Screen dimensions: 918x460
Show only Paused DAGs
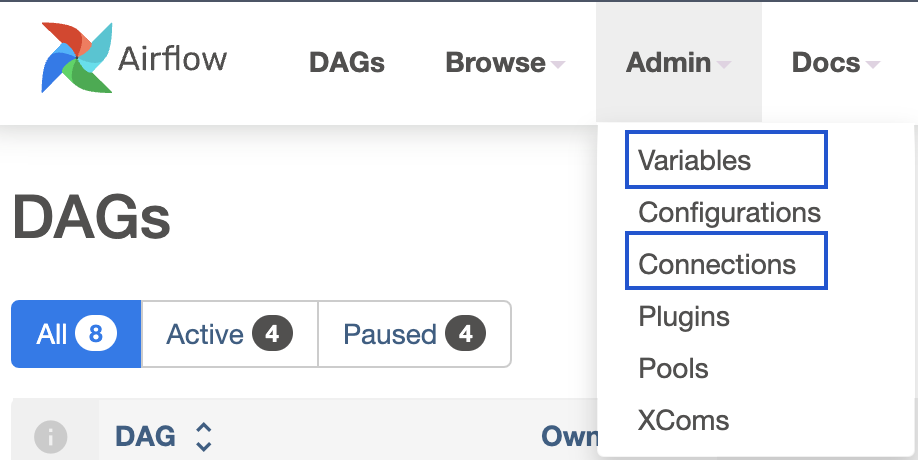[x=415, y=334]
